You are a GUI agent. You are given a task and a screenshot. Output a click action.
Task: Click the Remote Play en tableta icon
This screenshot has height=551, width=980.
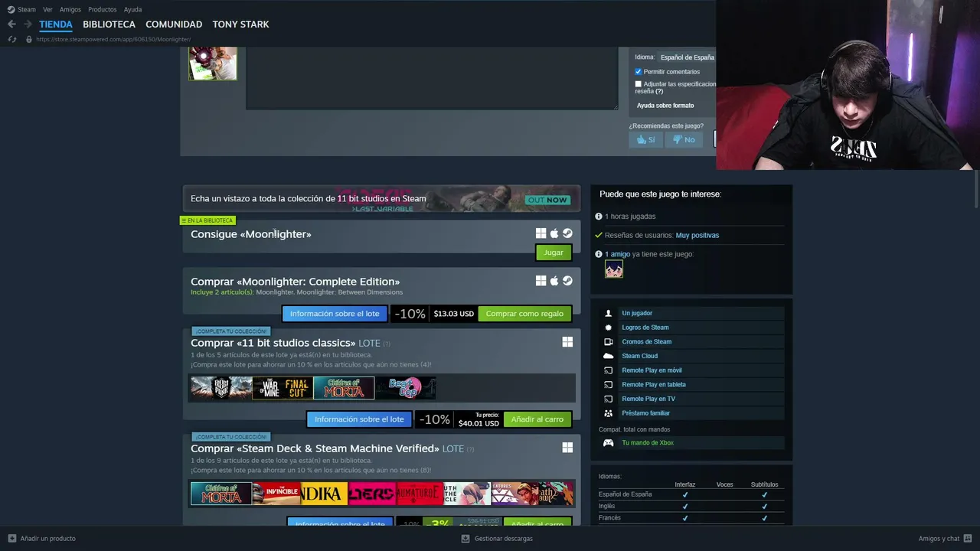pyautogui.click(x=609, y=385)
